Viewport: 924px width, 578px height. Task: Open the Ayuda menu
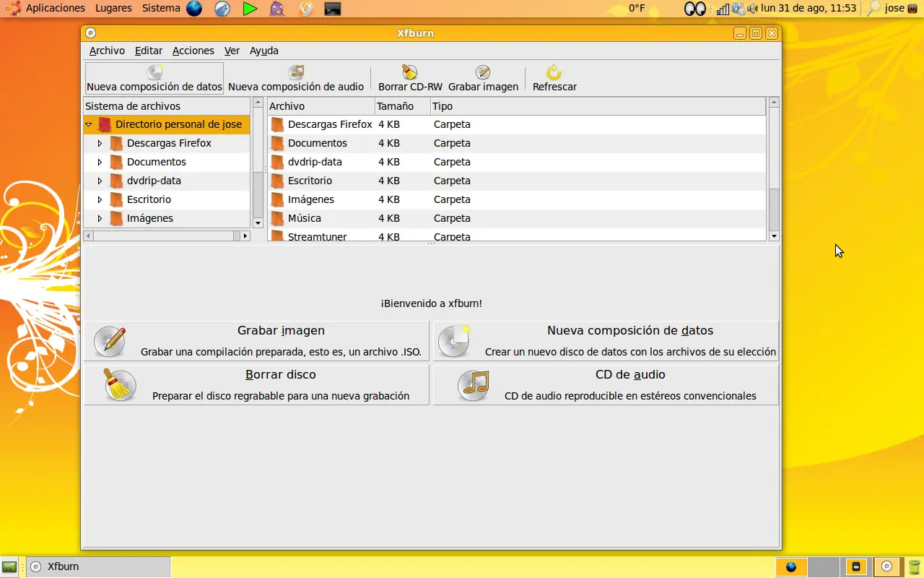click(264, 51)
